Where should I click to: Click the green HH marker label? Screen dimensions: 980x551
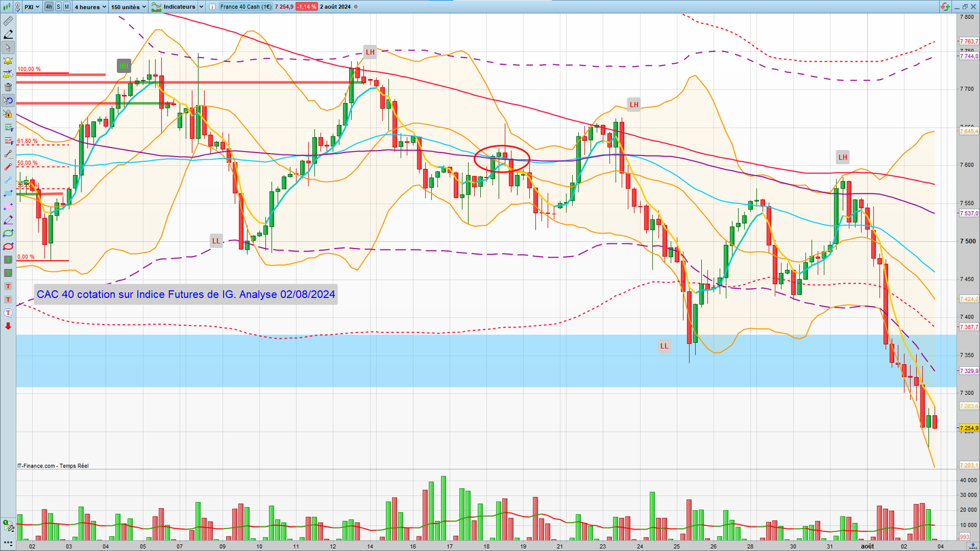pos(124,66)
